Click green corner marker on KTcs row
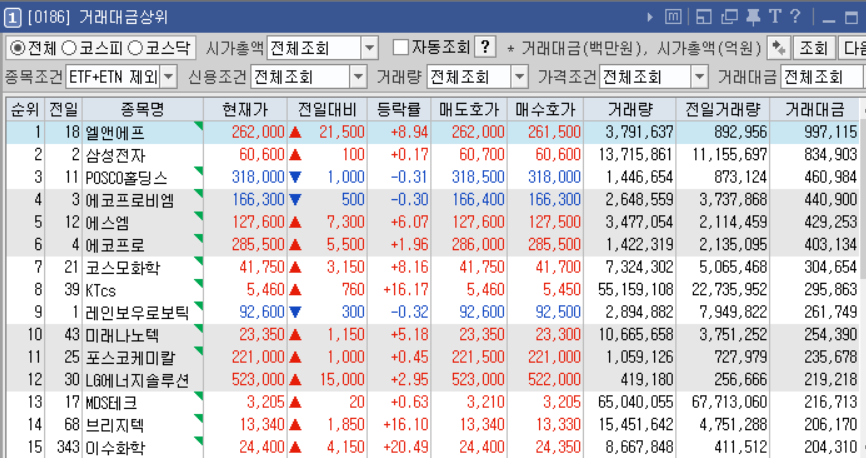 [x=199, y=284]
